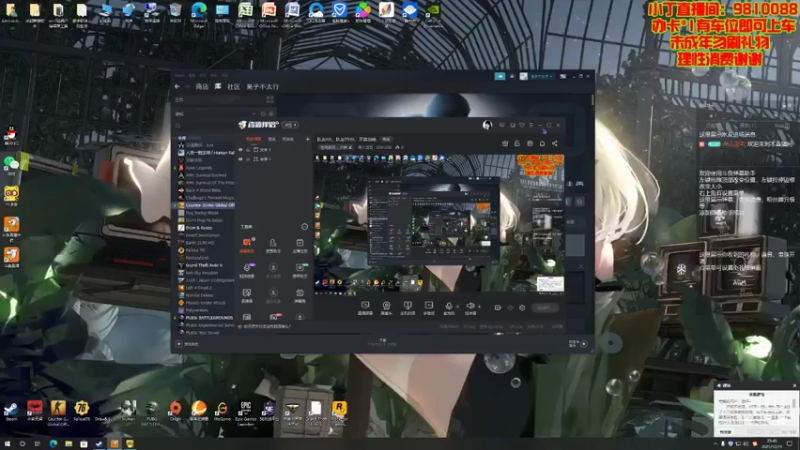
Task: Expand Steam games filter dropdown
Action: (254, 114)
